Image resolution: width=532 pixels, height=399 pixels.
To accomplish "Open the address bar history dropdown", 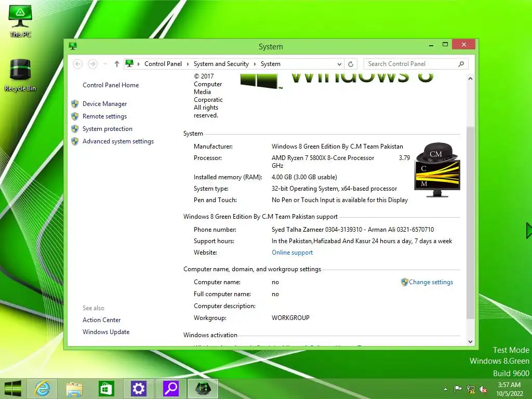I will point(339,64).
